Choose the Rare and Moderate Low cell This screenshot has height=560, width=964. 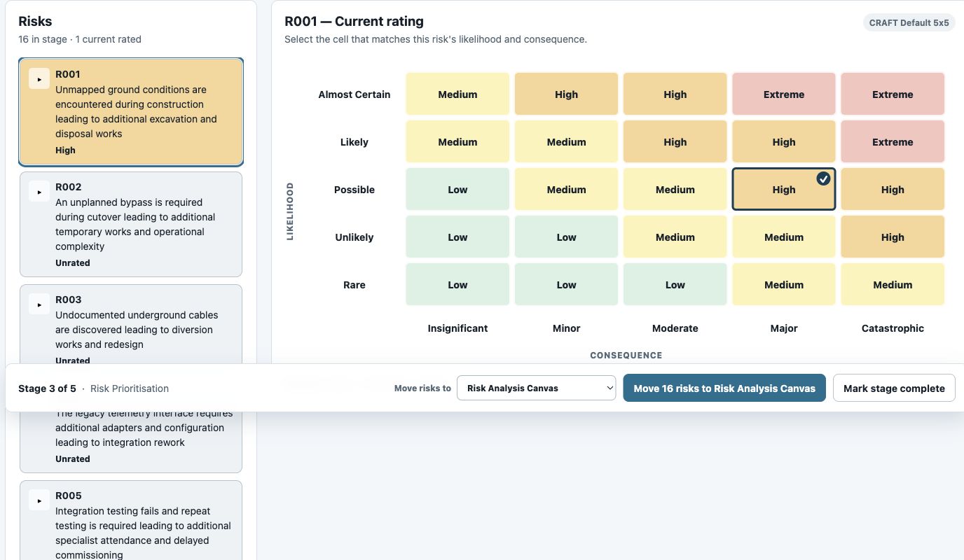(675, 284)
